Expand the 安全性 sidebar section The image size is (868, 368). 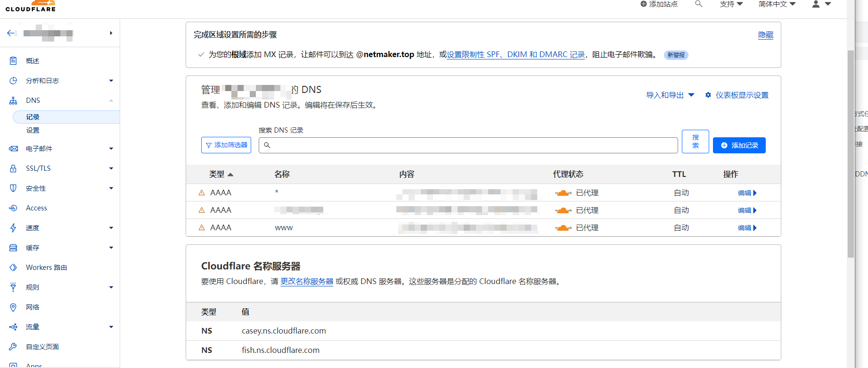111,188
